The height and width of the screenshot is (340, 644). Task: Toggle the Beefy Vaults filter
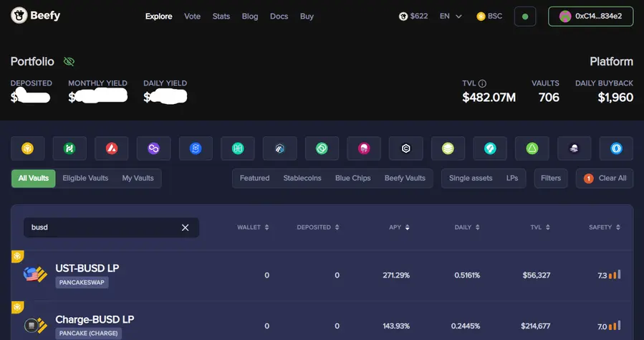point(405,179)
